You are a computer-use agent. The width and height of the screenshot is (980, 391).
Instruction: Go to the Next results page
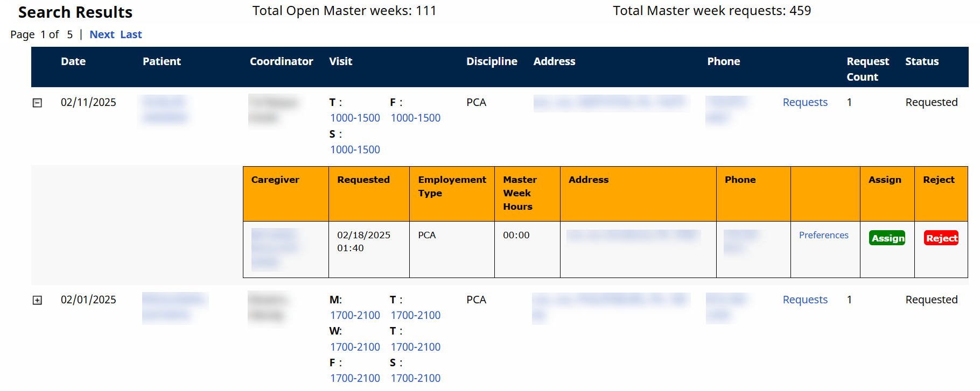102,34
